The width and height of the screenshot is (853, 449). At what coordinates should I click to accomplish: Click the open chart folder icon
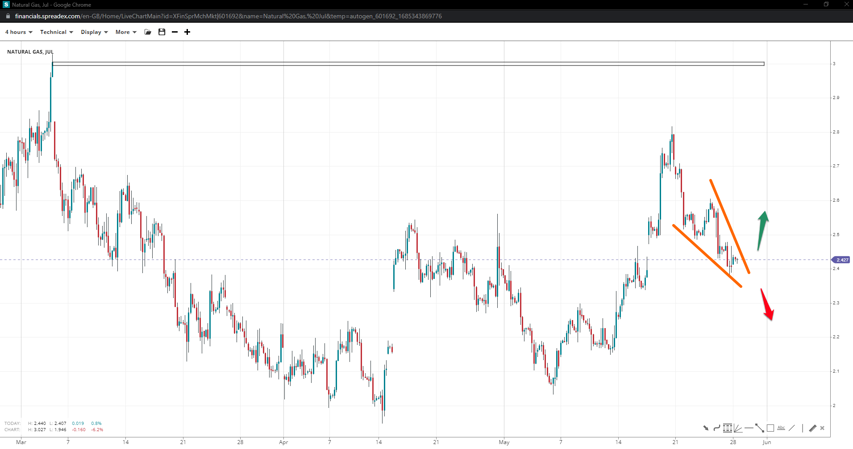148,32
